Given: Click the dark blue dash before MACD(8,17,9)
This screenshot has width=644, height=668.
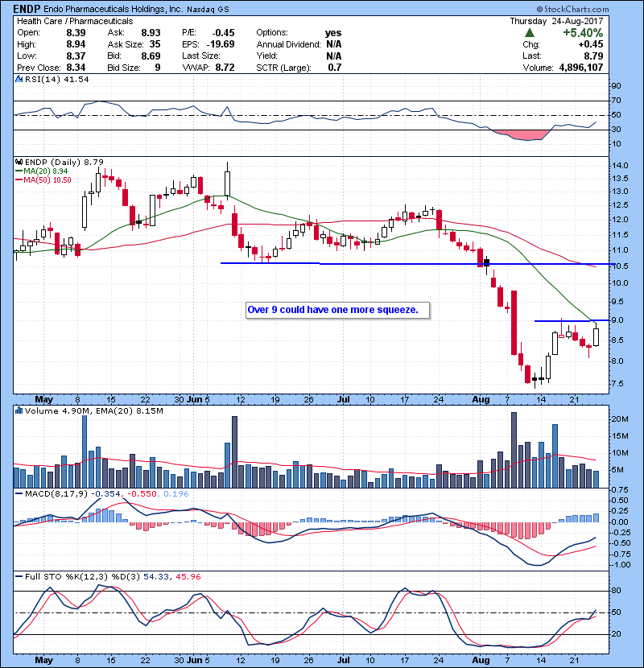Looking at the screenshot, I should (x=19, y=494).
